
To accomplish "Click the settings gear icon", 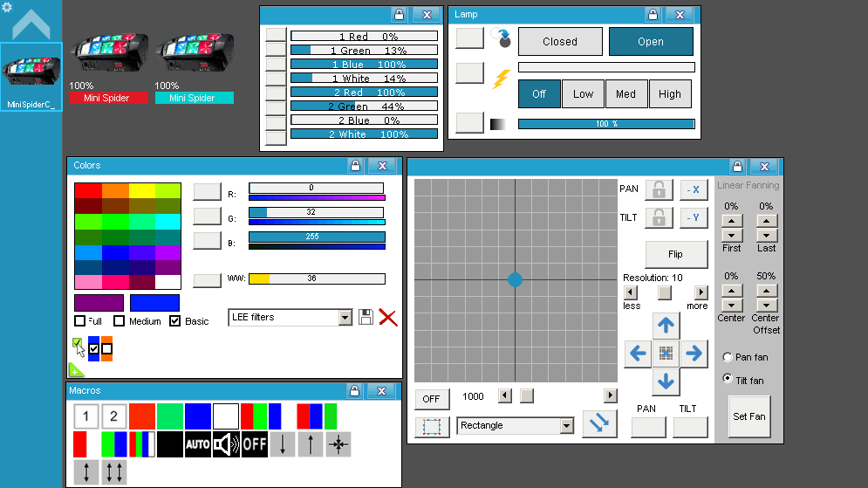I will click(x=7, y=7).
